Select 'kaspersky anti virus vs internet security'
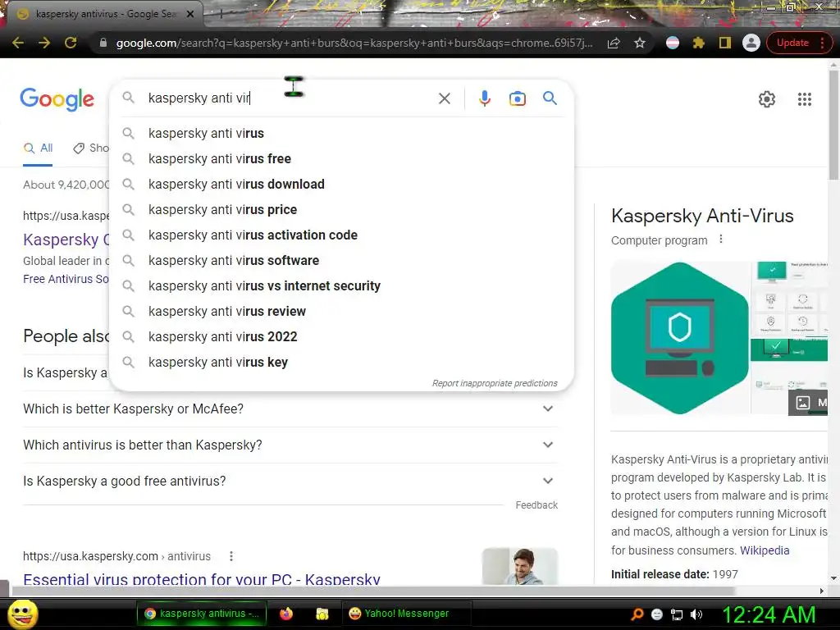The image size is (840, 630). 341,285
